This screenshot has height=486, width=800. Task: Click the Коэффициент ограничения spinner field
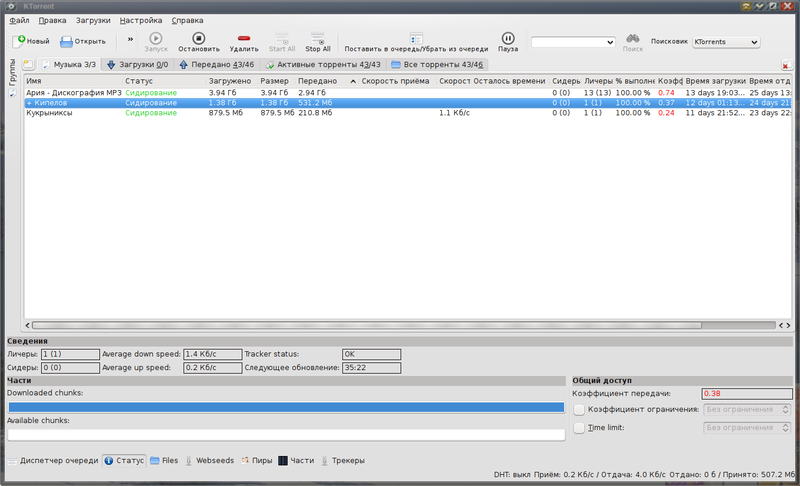[x=747, y=410]
